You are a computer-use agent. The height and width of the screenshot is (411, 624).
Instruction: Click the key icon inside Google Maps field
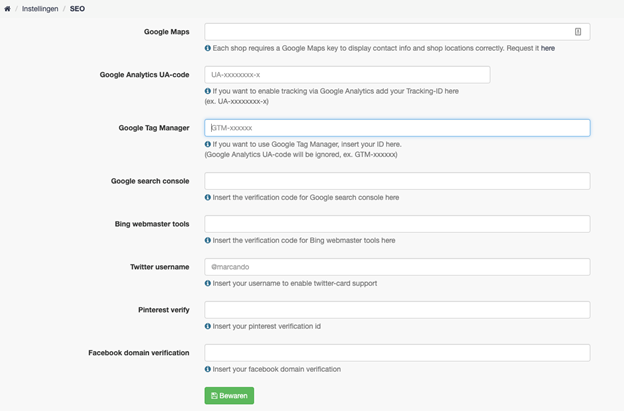(578, 32)
